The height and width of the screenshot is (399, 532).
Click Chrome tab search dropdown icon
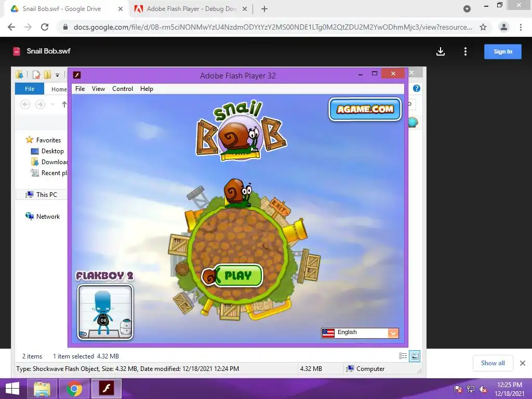click(467, 9)
